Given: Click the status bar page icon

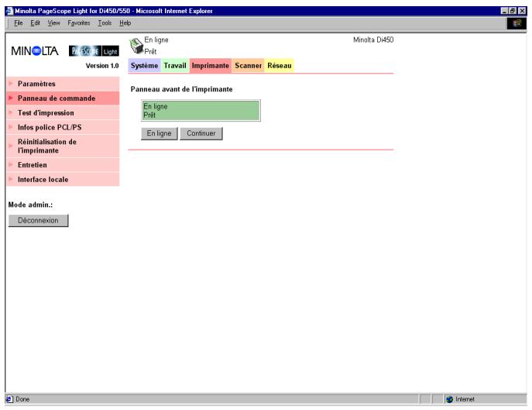Looking at the screenshot, I should pos(9,399).
